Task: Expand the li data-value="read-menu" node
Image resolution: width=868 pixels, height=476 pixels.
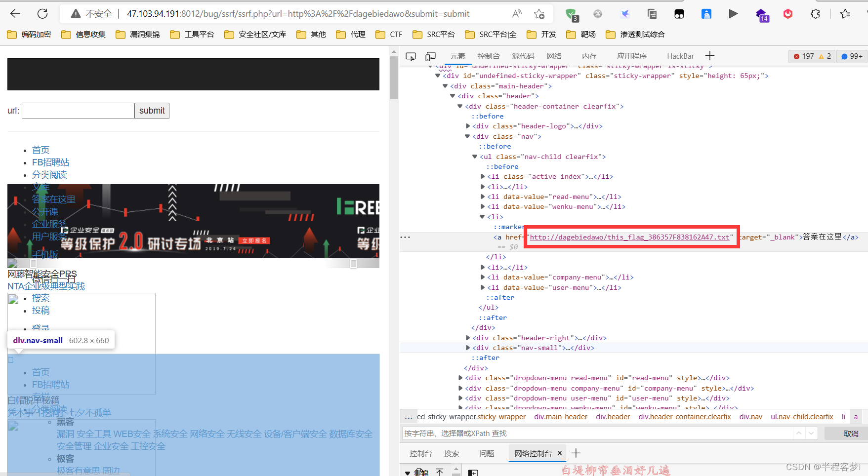Action: (x=483, y=197)
